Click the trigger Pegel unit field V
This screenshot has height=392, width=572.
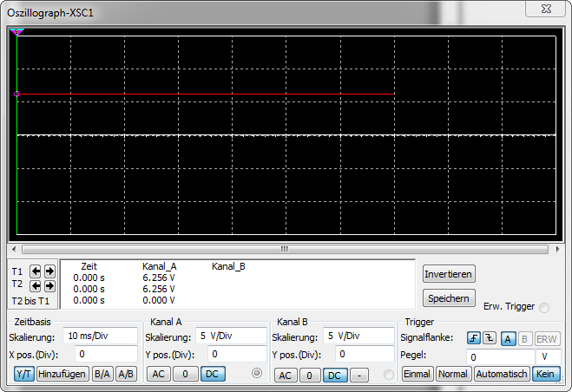click(x=548, y=356)
